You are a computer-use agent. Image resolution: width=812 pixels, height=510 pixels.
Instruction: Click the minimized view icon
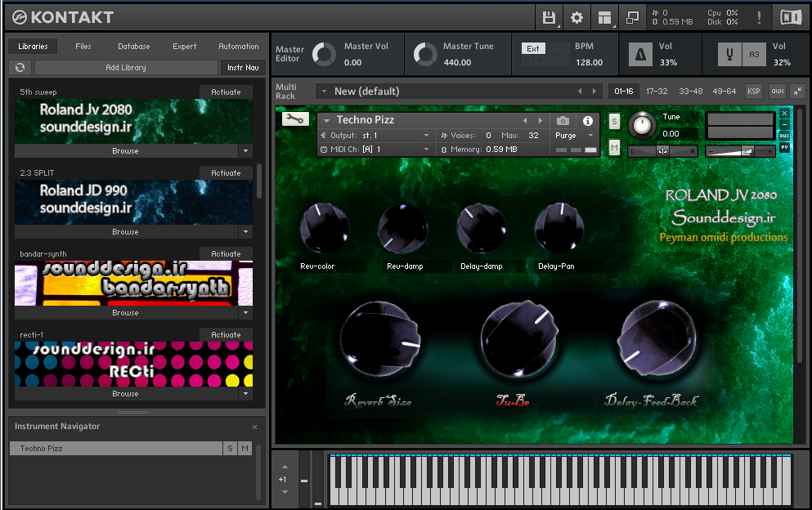point(632,18)
